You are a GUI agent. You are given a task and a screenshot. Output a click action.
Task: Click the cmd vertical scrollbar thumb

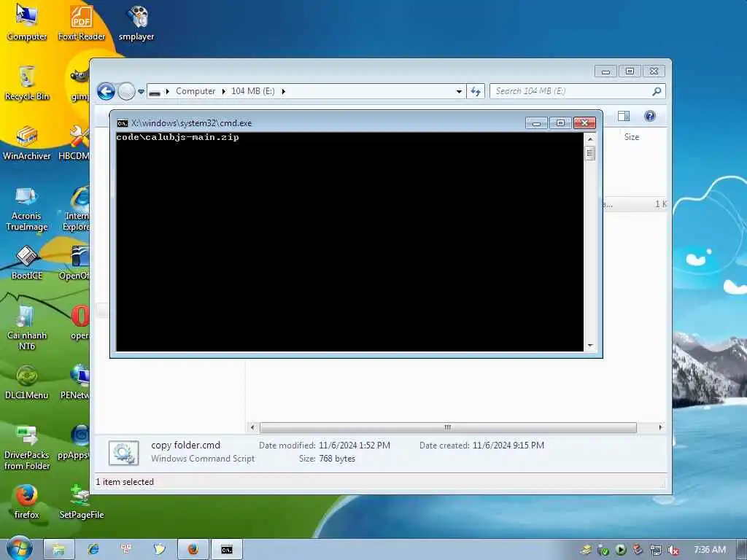[589, 153]
